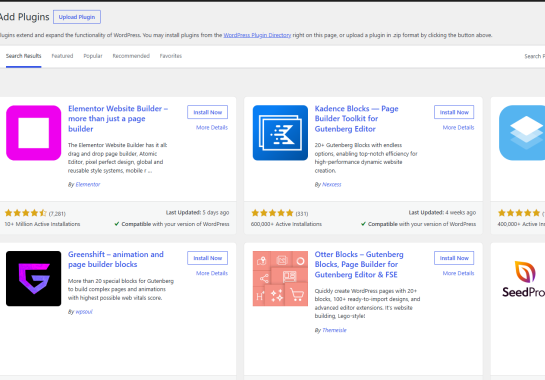Switch to the Featured tab
Image resolution: width=545 pixels, height=380 pixels.
point(62,56)
